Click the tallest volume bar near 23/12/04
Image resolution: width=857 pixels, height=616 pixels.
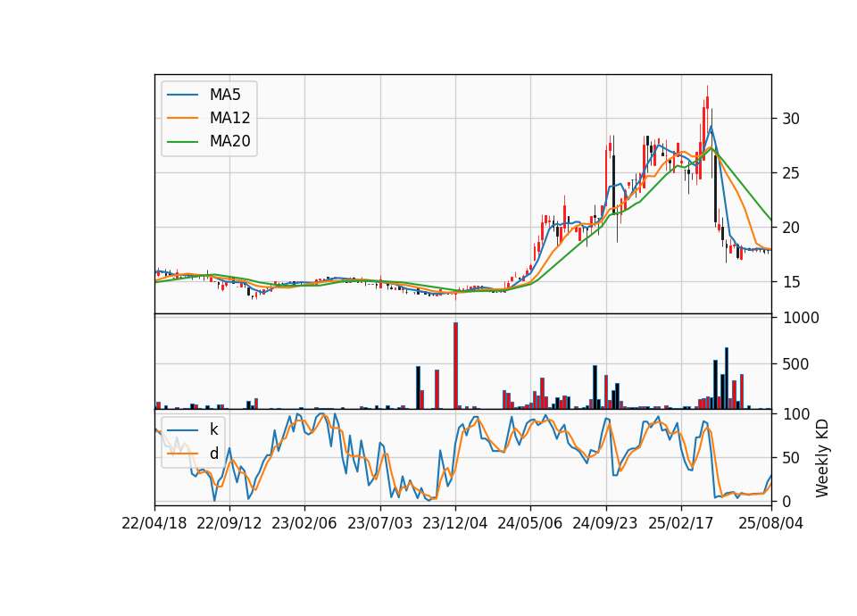pos(455,366)
